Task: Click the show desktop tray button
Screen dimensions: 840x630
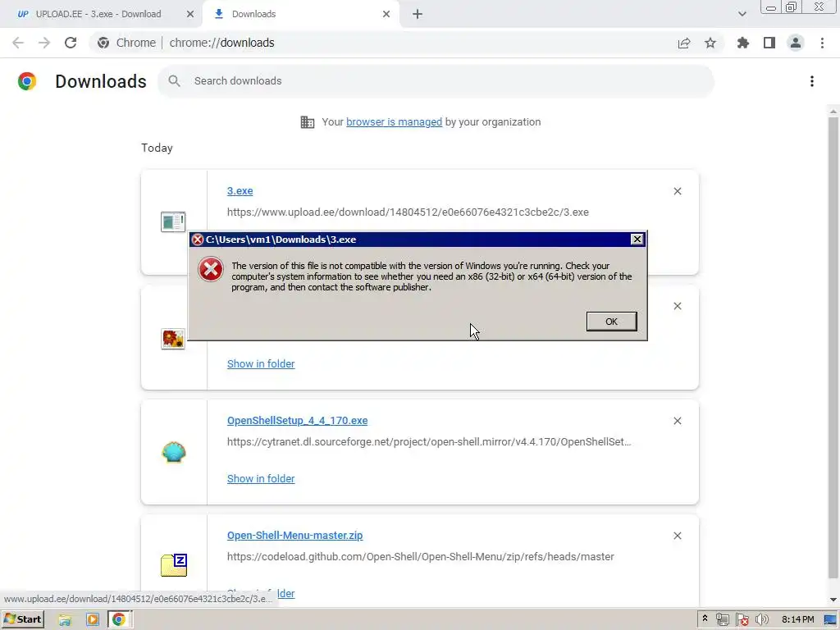Action: pos(830,619)
